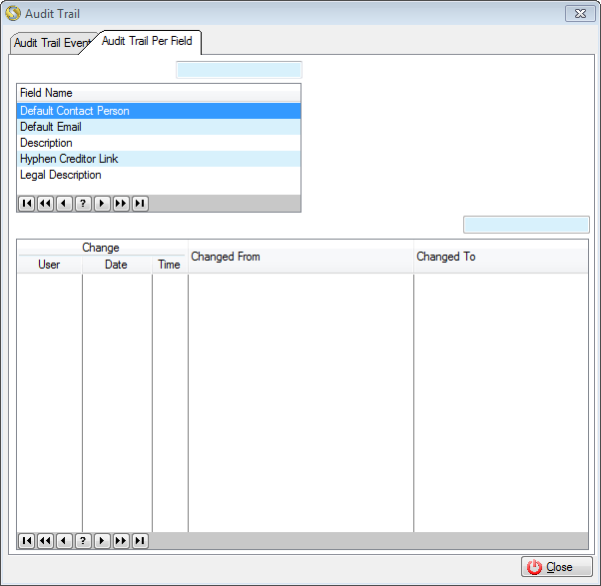Viewport: 601px width, 586px height.
Task: Click the Changed To column header
Action: point(501,257)
